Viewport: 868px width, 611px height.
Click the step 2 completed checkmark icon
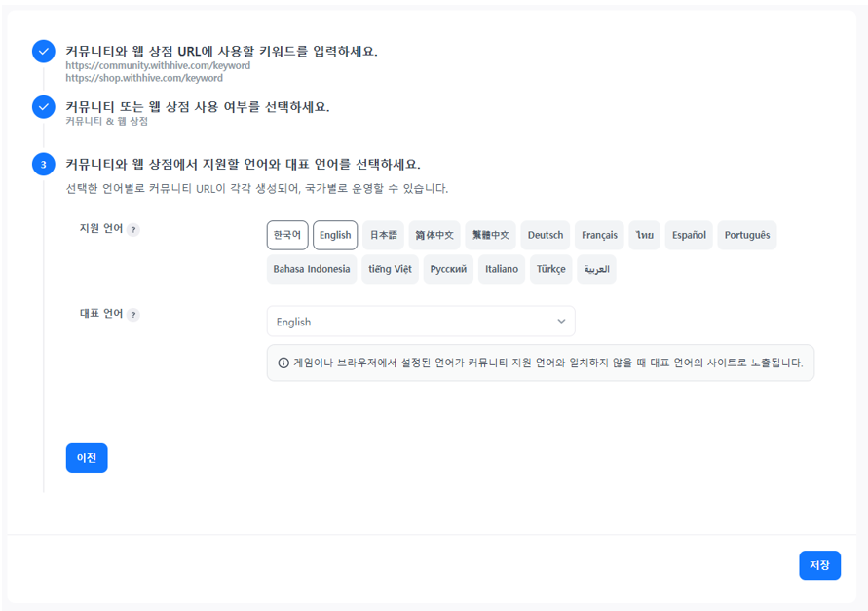pyautogui.click(x=43, y=107)
